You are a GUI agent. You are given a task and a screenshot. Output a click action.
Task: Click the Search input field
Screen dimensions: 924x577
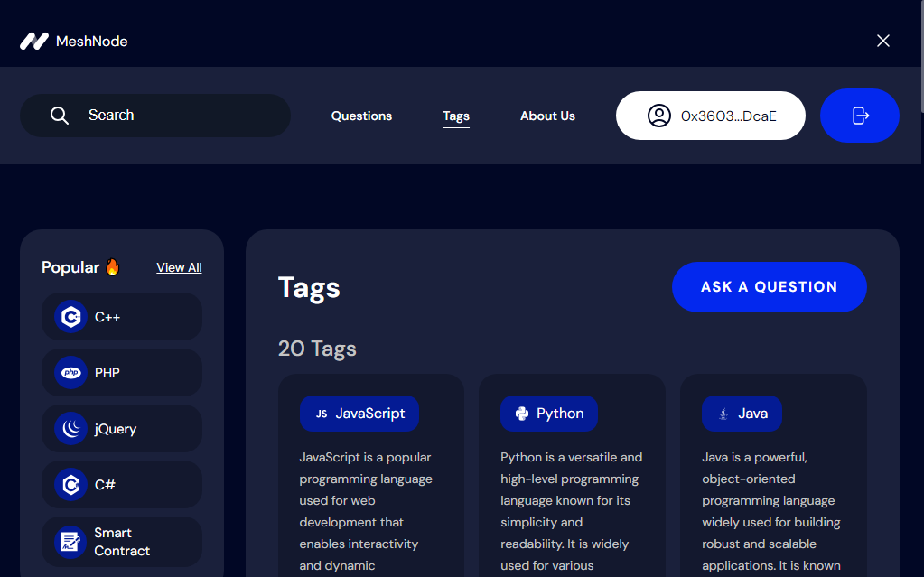[x=155, y=116]
